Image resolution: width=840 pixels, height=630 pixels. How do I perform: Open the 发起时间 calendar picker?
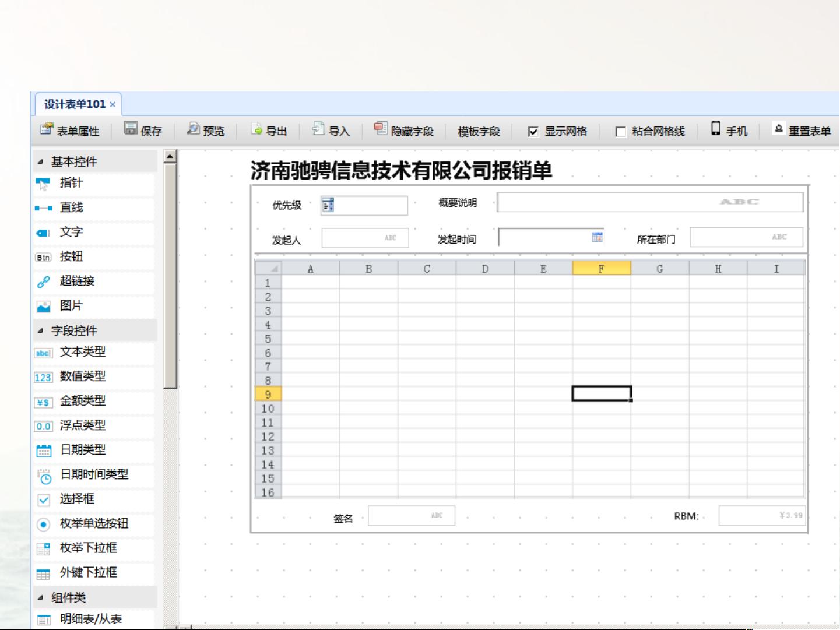tap(597, 237)
